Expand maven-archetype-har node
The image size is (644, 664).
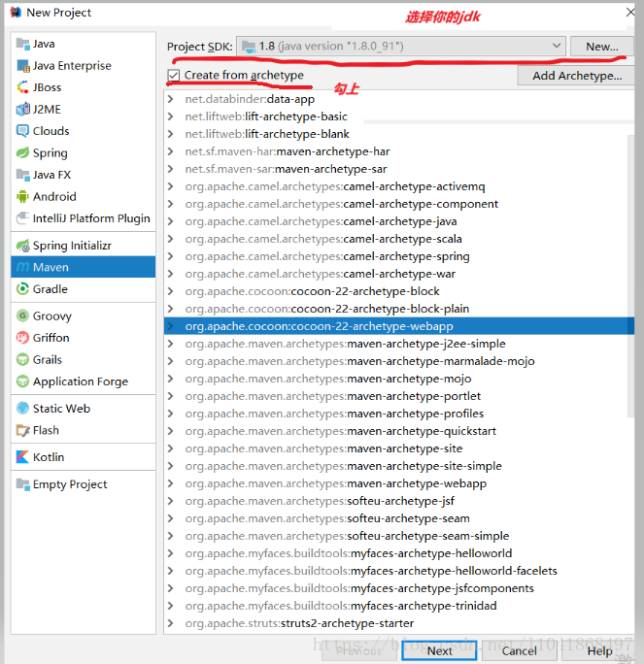coord(170,151)
